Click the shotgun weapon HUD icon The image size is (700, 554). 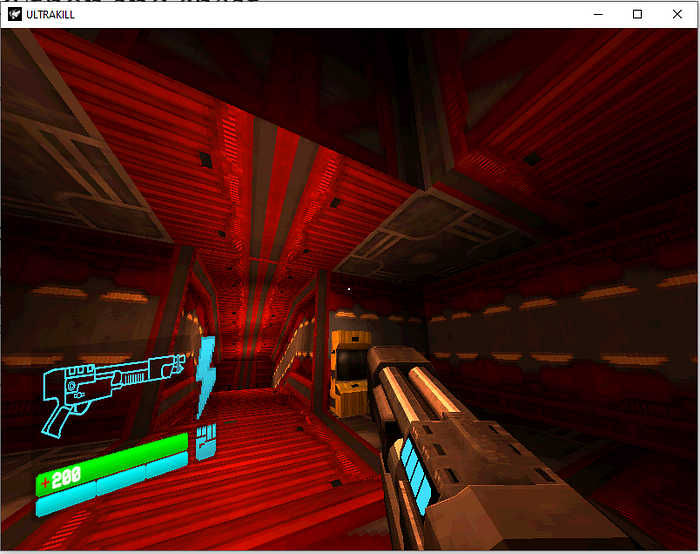point(113,394)
